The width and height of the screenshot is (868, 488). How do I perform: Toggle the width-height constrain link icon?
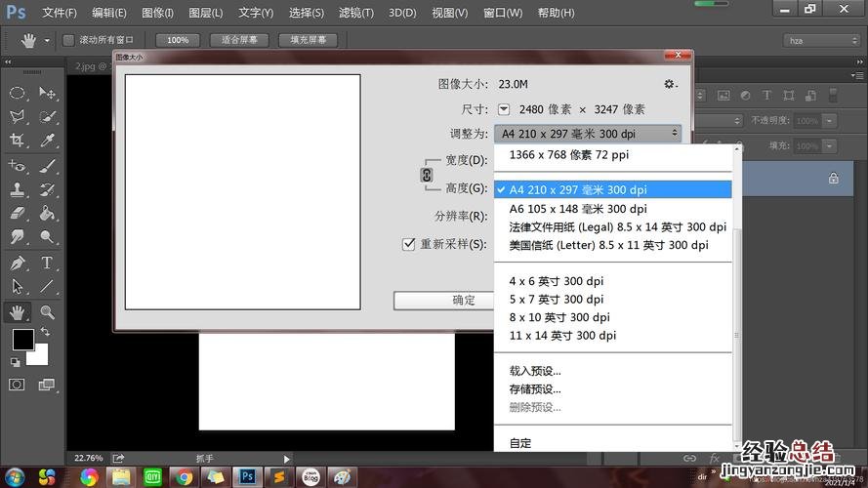(x=426, y=175)
